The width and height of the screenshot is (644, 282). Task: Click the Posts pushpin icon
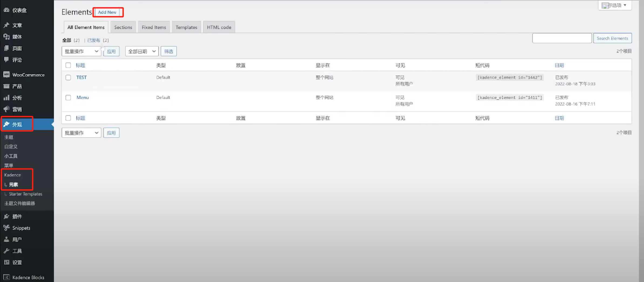click(x=6, y=25)
